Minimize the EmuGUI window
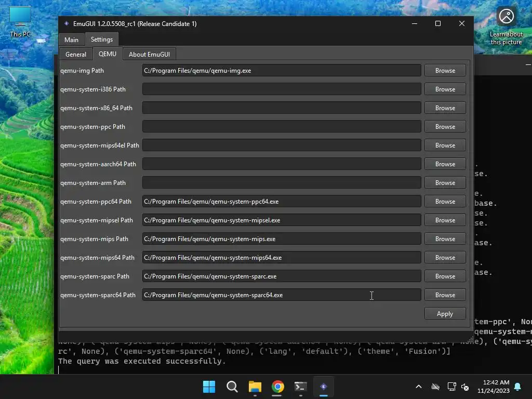 pyautogui.click(x=415, y=23)
